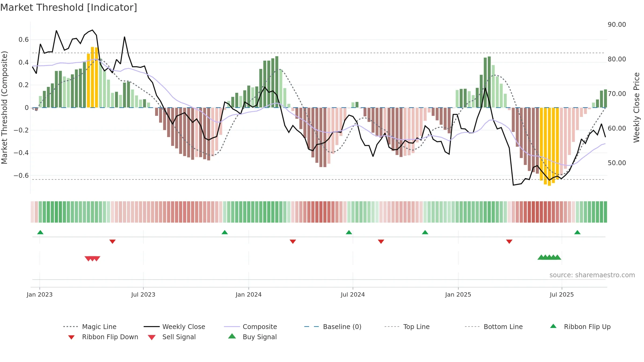Image resolution: width=644 pixels, height=362 pixels.
Task: Click the 80.00 price axis label
Action: pos(617,59)
